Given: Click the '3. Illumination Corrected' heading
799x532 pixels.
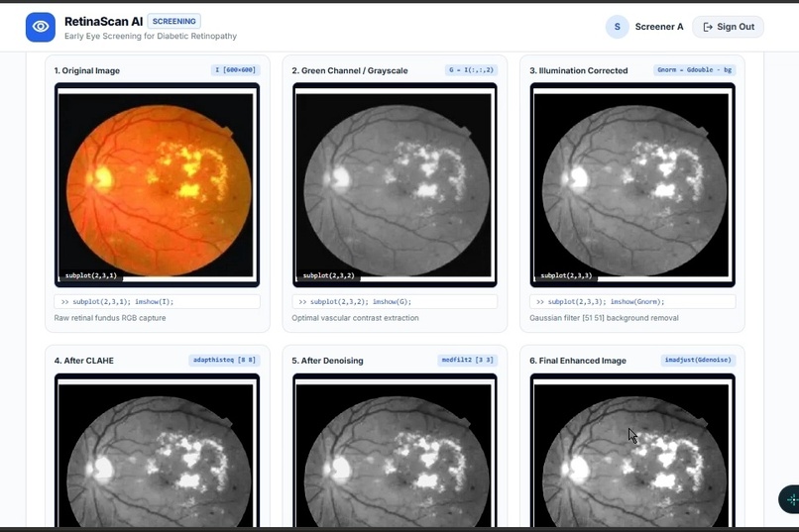Looking at the screenshot, I should (578, 70).
